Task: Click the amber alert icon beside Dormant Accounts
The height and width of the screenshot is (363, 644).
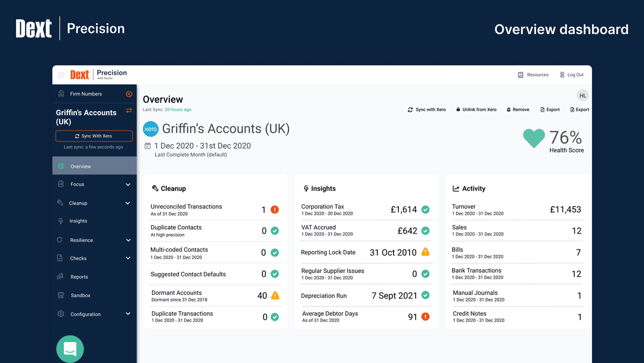Action: tap(274, 295)
